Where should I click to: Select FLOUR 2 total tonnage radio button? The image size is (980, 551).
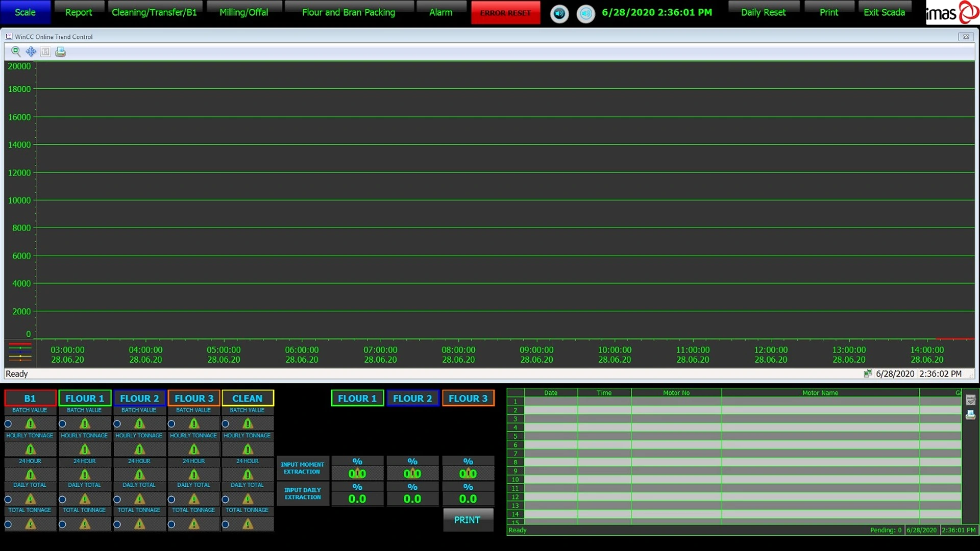coord(117,524)
